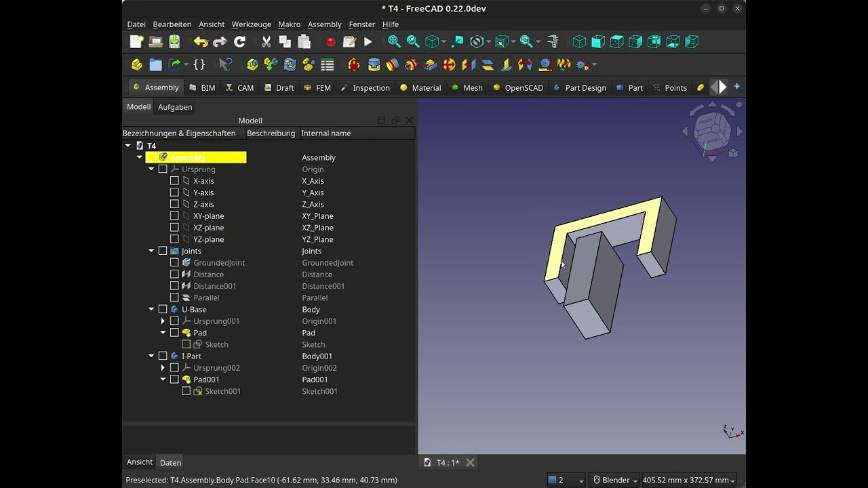Create rack and pinion joint icon
The width and height of the screenshot is (868, 488).
pos(545,65)
